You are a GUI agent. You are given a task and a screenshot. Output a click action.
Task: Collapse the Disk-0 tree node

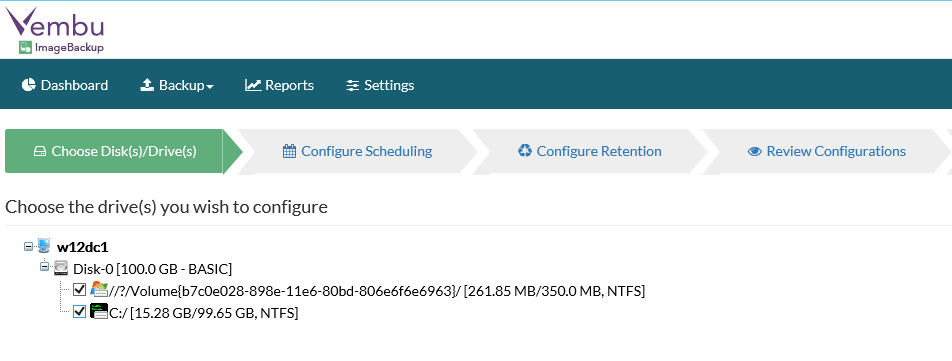44,266
